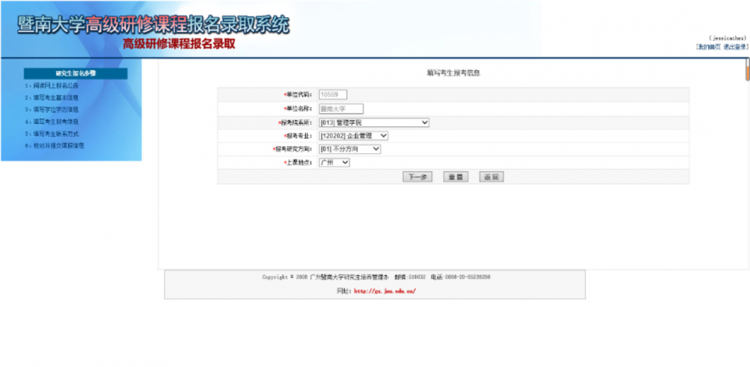Click the 报考专业 label
This screenshot has height=367, width=750.
pyautogui.click(x=298, y=136)
